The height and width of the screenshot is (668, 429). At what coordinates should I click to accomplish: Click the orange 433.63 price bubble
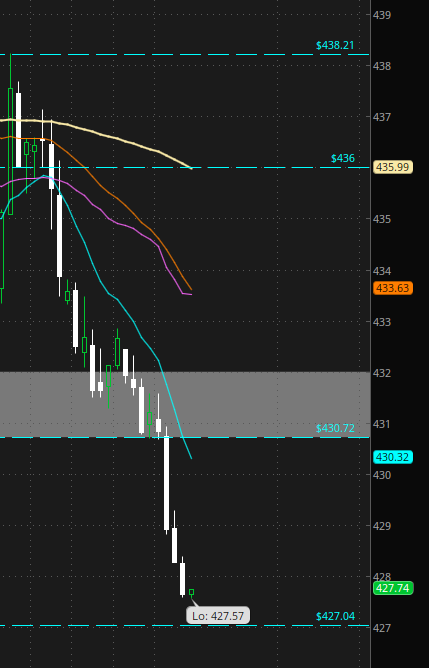tap(393, 288)
